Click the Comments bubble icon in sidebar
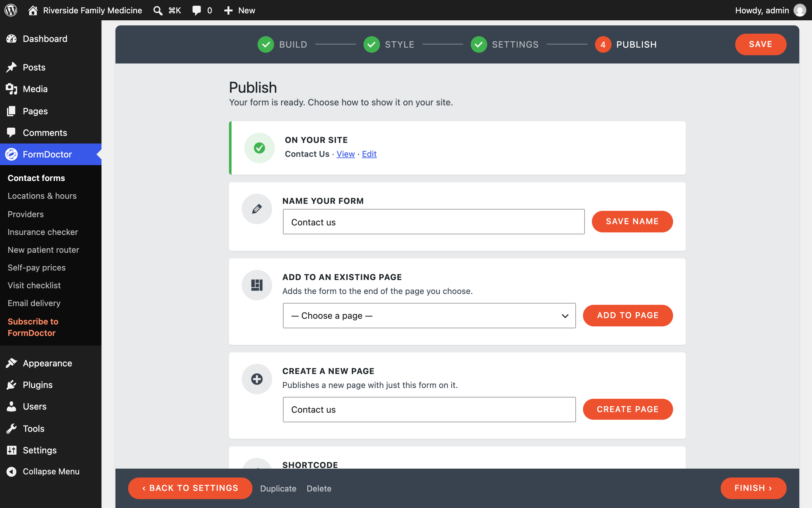 point(11,133)
